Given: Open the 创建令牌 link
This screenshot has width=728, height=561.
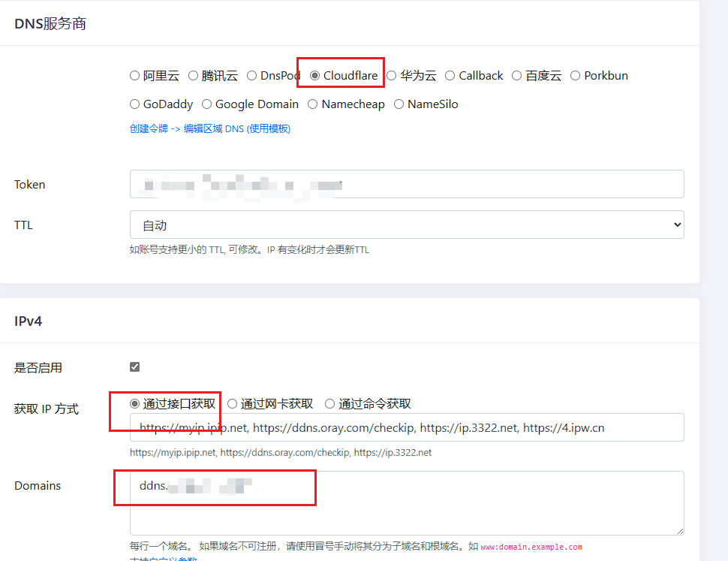Looking at the screenshot, I should click(149, 128).
